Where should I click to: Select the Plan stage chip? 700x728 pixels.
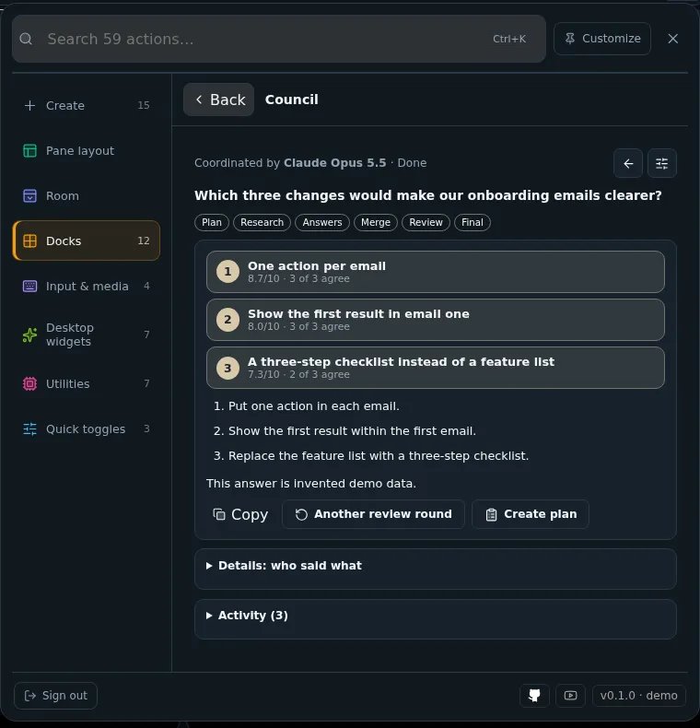point(212,222)
